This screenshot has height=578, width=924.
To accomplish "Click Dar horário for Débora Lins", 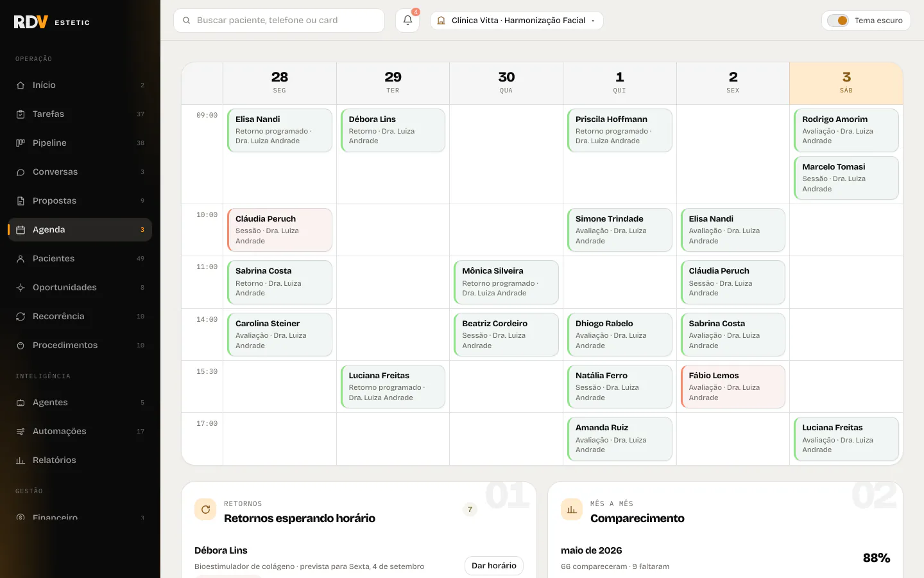I will [494, 566].
